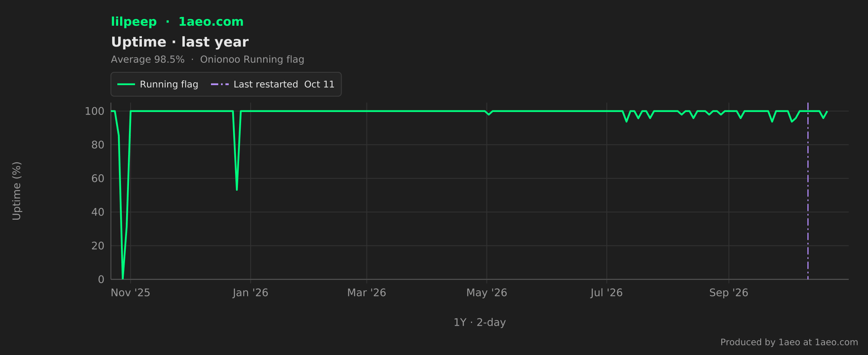Click the y-axis value 80
The image size is (868, 355).
pyautogui.click(x=98, y=145)
